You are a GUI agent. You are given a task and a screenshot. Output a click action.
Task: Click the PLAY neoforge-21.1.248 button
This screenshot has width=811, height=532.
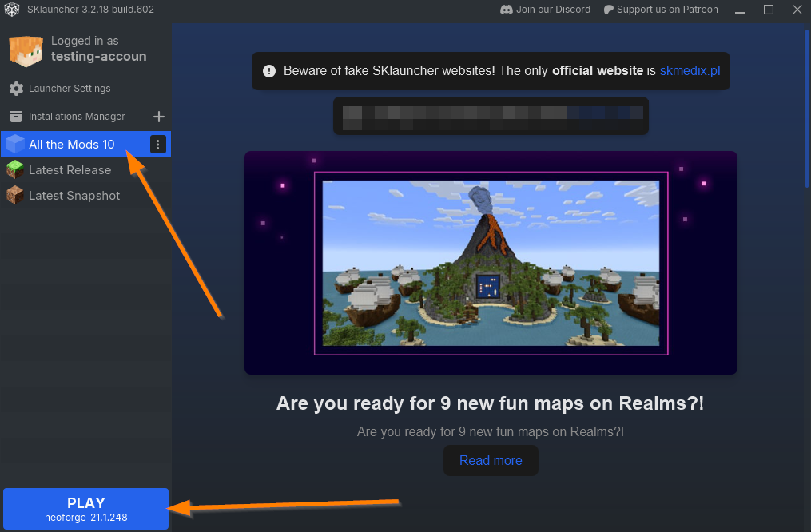point(85,509)
